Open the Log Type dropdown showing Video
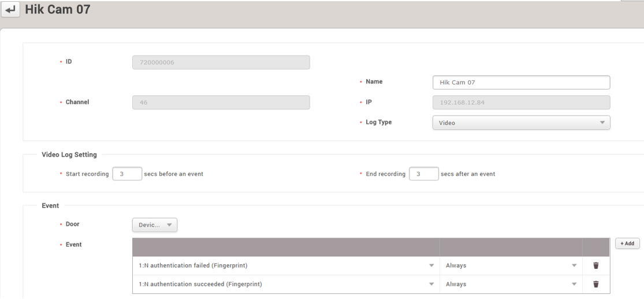The image size is (644, 299). tap(521, 123)
